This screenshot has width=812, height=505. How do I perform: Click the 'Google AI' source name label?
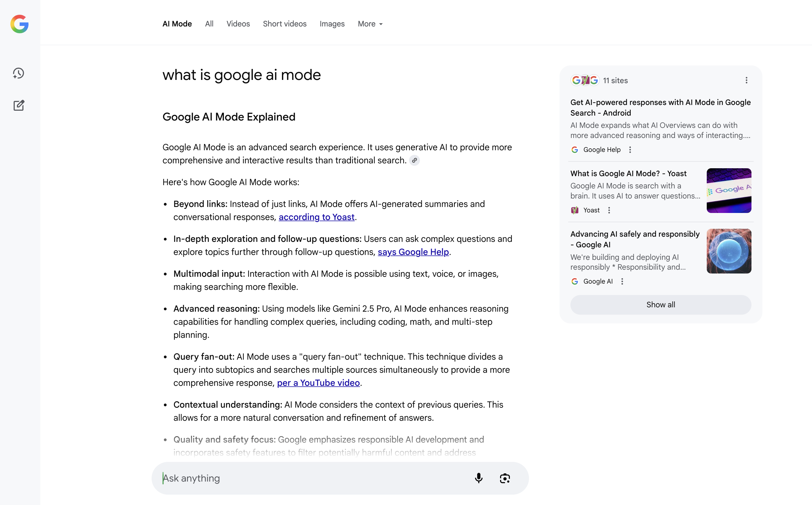598,281
